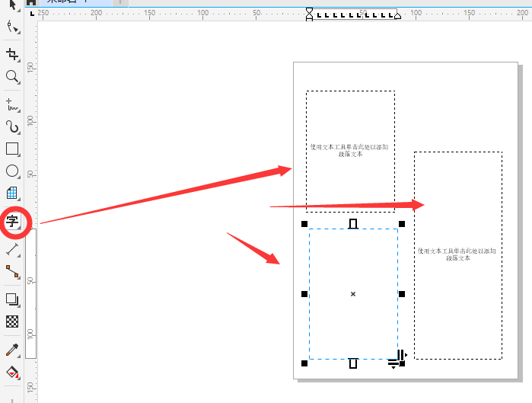Click placeholder text in upper-left text frame
Screen dimensions: 532x403
[349, 150]
